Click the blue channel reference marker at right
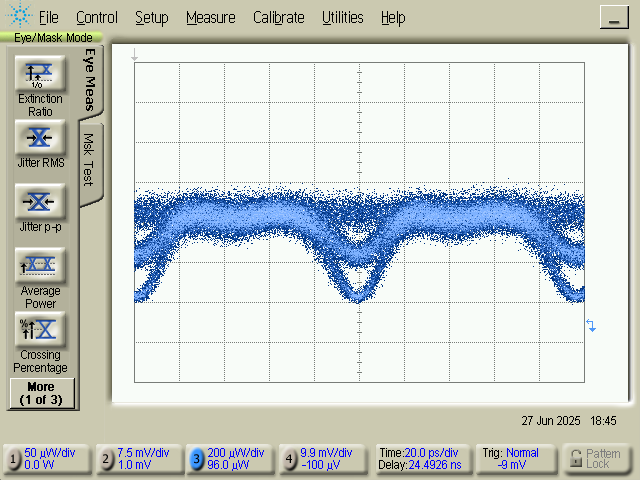640x480 pixels. click(591, 326)
